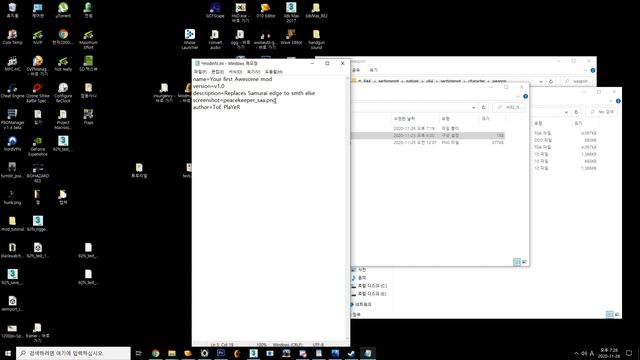Click the search box in weapon Explorer window
Image resolution: width=640 pixels, height=360 pixels.
pos(576,81)
